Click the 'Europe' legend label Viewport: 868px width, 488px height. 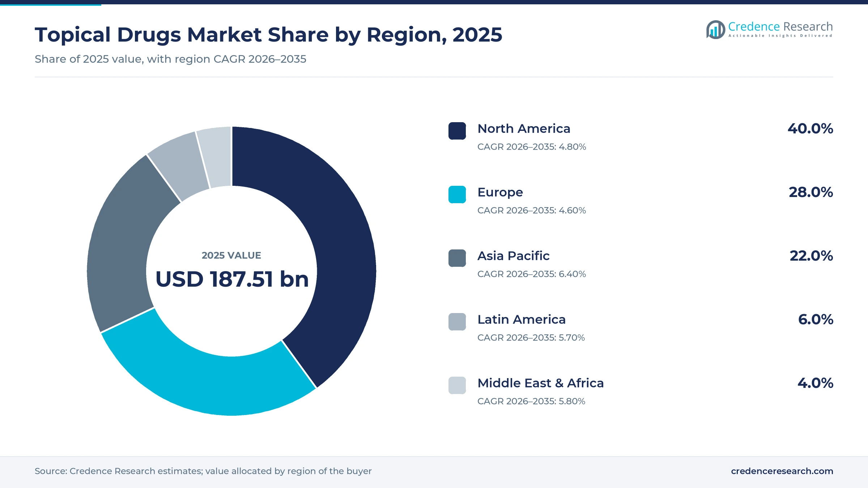(500, 193)
